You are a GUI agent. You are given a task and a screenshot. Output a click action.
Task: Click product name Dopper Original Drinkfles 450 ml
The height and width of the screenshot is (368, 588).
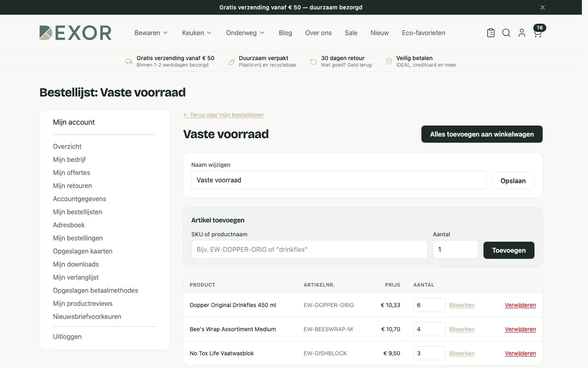tap(233, 305)
